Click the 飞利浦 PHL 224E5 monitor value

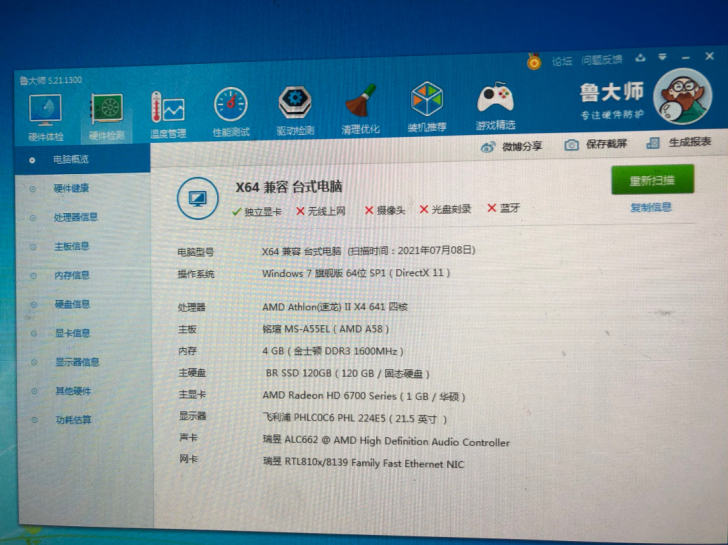tap(355, 419)
